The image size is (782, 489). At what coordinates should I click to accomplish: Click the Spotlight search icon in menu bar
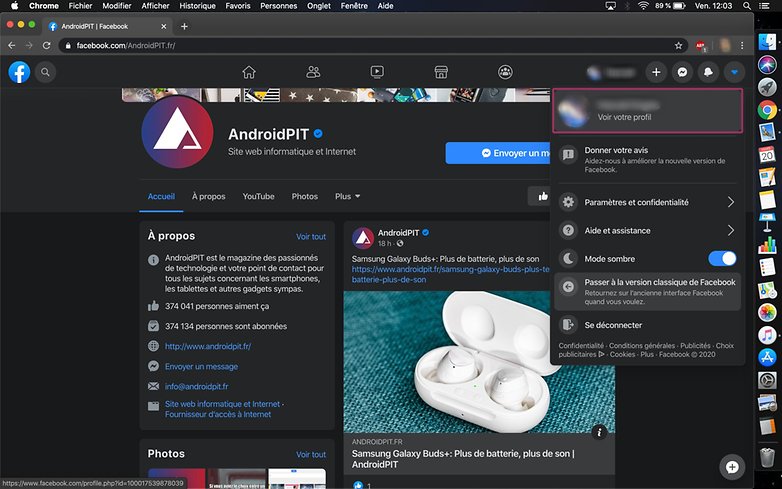click(x=747, y=6)
